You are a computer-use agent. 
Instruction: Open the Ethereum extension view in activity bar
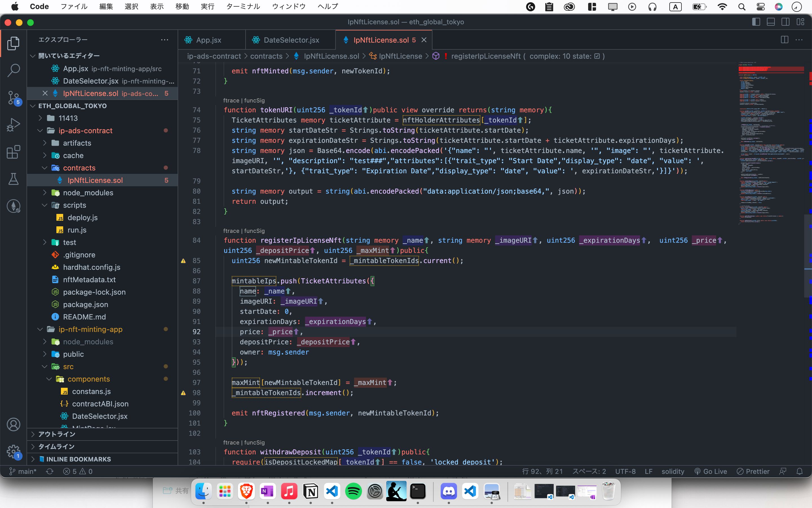(14, 206)
